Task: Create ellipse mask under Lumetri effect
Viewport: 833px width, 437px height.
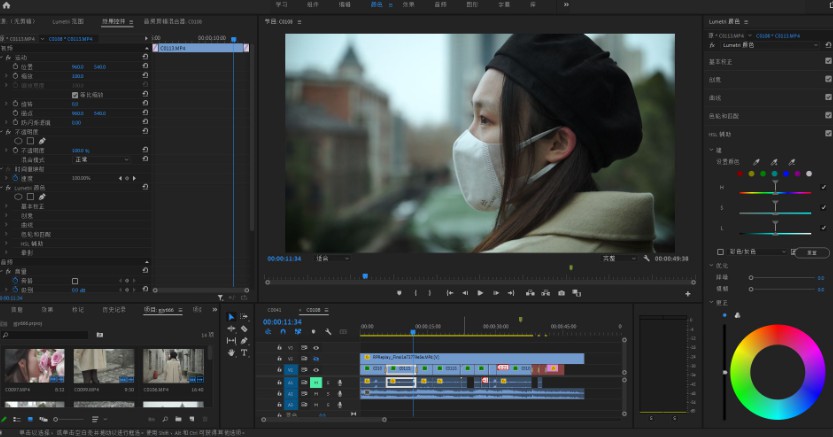Action: 18,197
